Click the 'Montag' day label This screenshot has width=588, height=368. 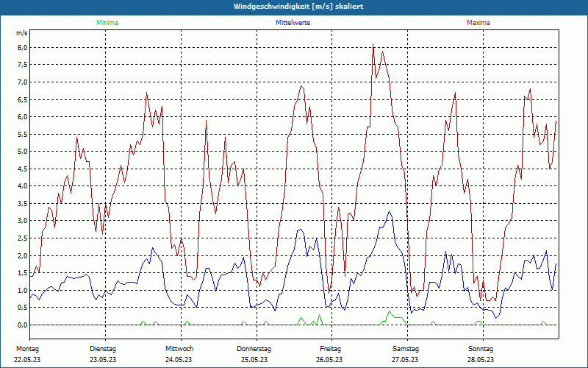point(27,349)
